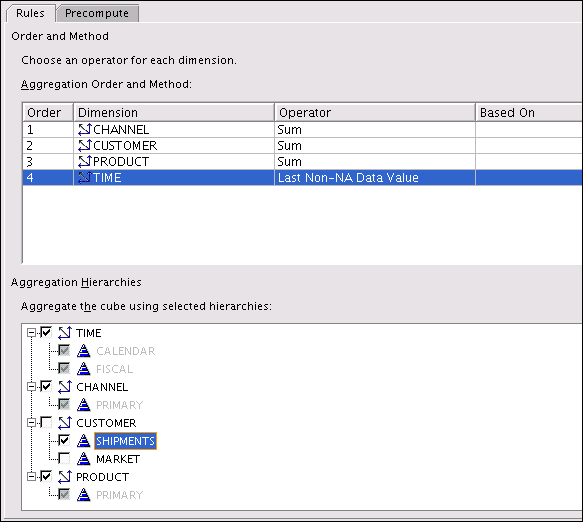This screenshot has height=522, width=583.
Task: Click order number 1 cell
Action: pos(48,129)
